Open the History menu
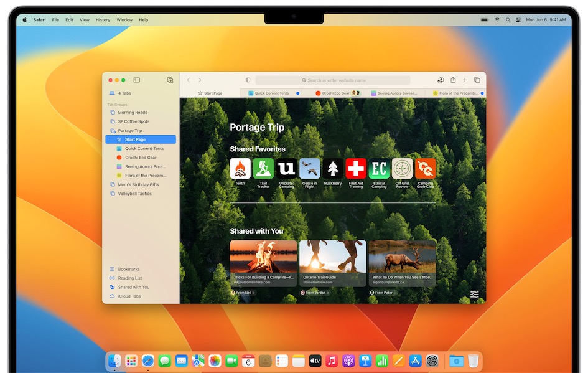The image size is (588, 373). point(103,20)
